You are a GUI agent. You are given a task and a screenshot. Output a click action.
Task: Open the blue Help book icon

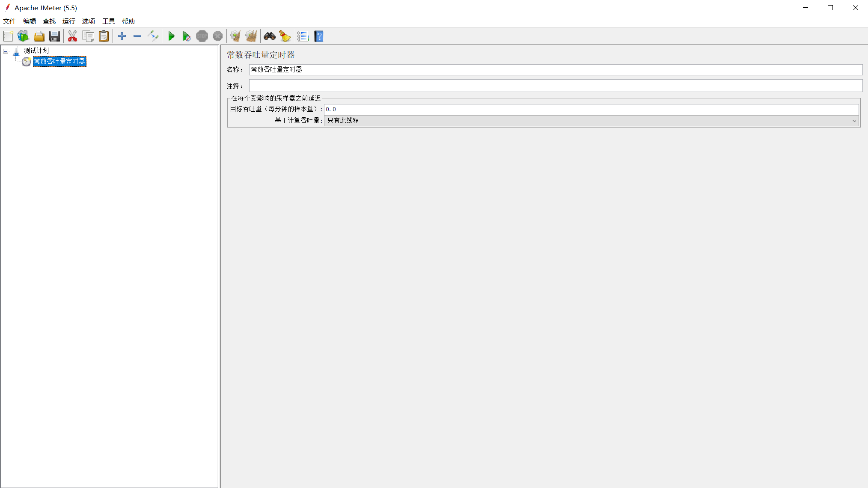[319, 36]
